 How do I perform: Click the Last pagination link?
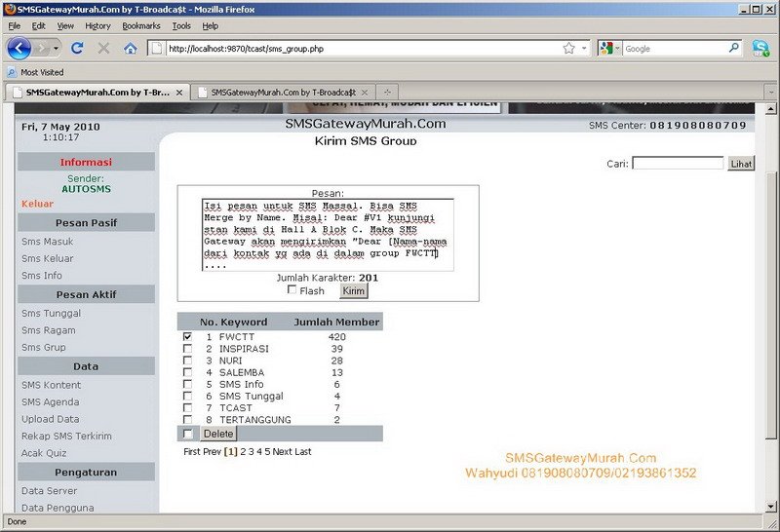pyautogui.click(x=302, y=452)
